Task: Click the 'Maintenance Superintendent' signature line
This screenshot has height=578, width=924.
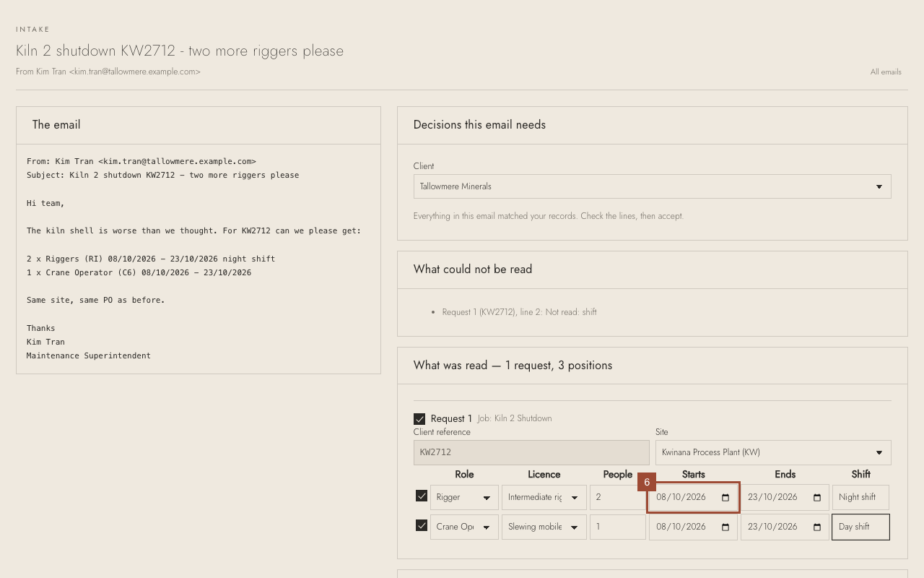Action: click(x=89, y=355)
